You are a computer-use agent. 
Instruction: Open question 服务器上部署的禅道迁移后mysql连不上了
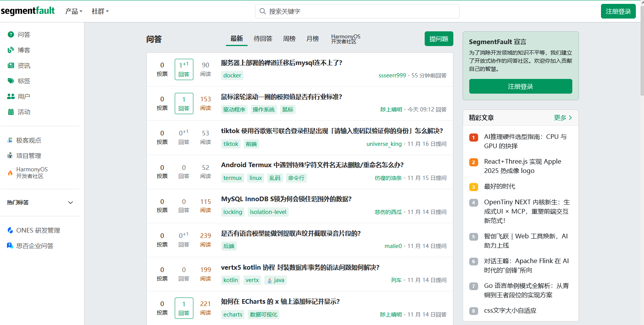282,63
